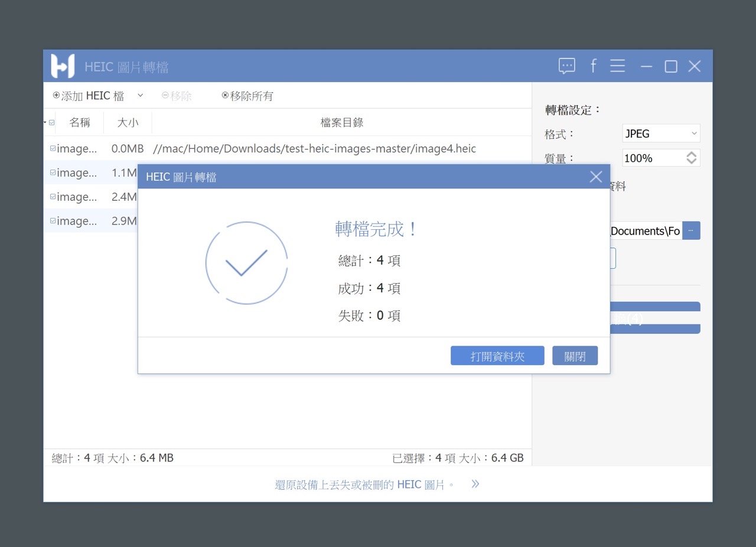Viewport: 756px width, 547px height.
Task: Toggle checkbox for the 0.0MB image row
Action: 53,148
